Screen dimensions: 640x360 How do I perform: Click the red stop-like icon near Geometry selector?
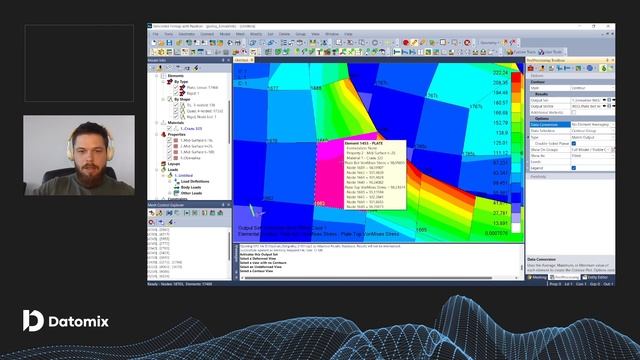pos(467,42)
